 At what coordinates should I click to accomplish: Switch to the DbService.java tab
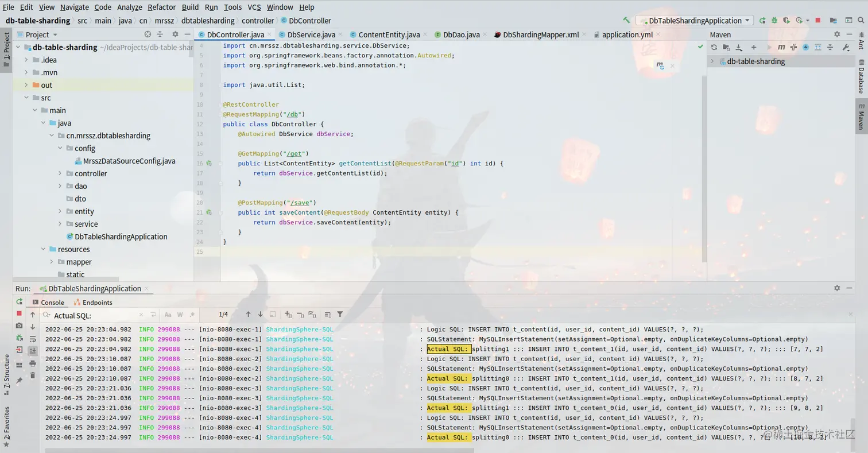coord(312,34)
